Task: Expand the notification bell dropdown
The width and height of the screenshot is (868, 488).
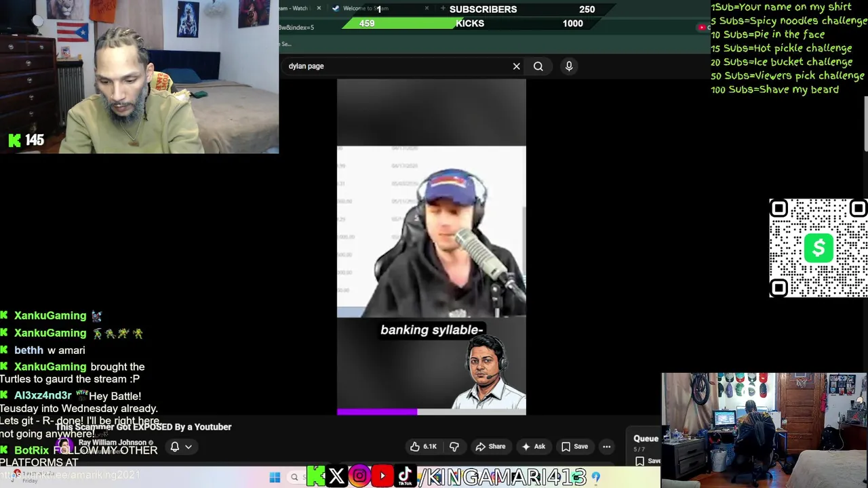Action: tap(181, 447)
